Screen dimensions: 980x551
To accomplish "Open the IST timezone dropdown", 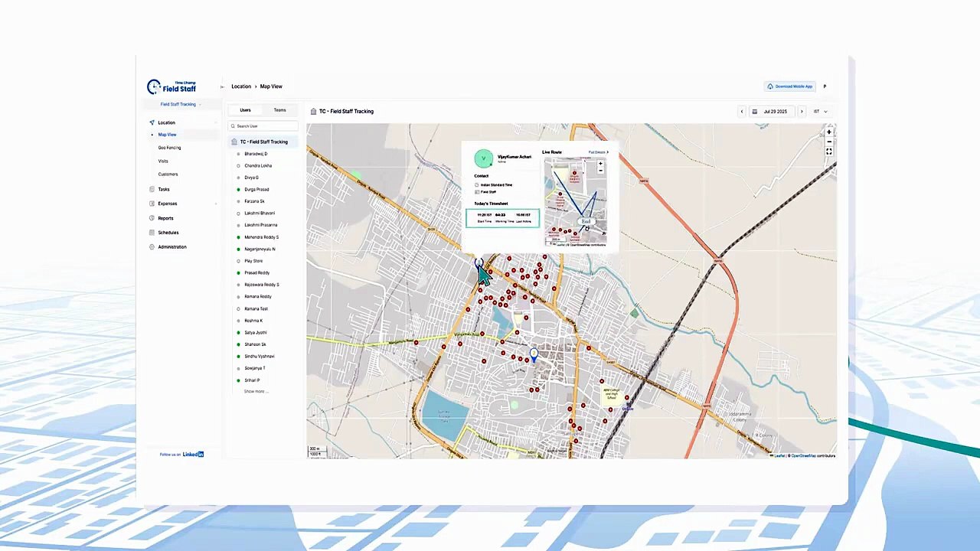I will pyautogui.click(x=820, y=112).
